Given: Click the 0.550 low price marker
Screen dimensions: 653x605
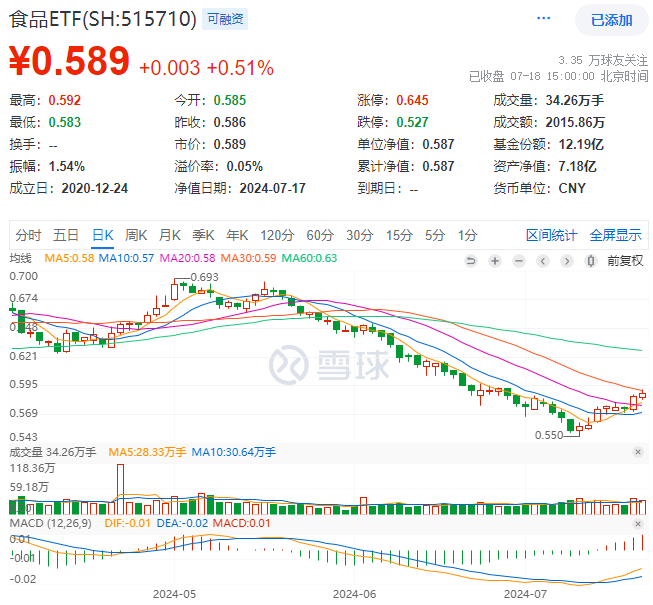Looking at the screenshot, I should [x=549, y=435].
